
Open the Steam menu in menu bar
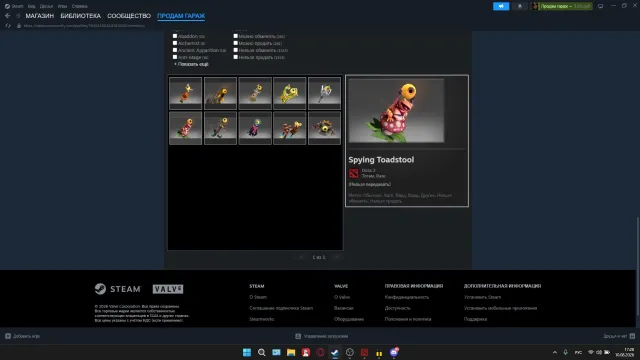(x=14, y=6)
